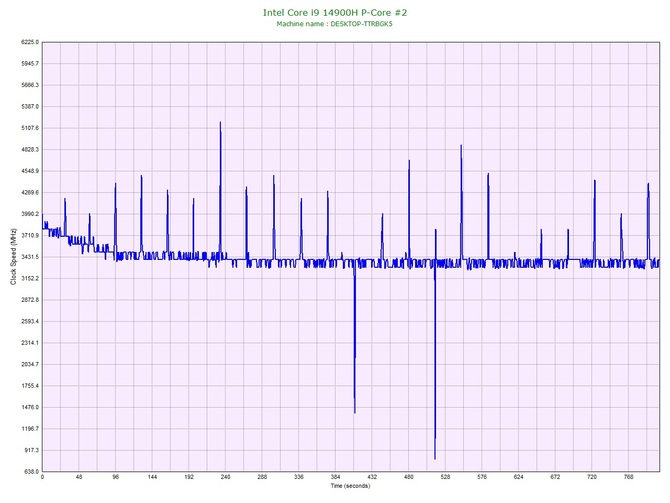Click the 4828.3 y-axis label

pyautogui.click(x=30, y=150)
